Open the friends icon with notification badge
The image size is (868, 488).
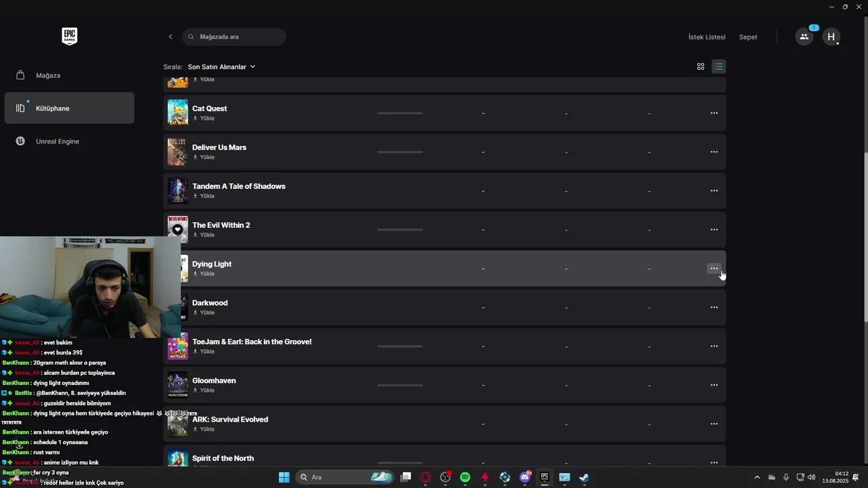804,37
